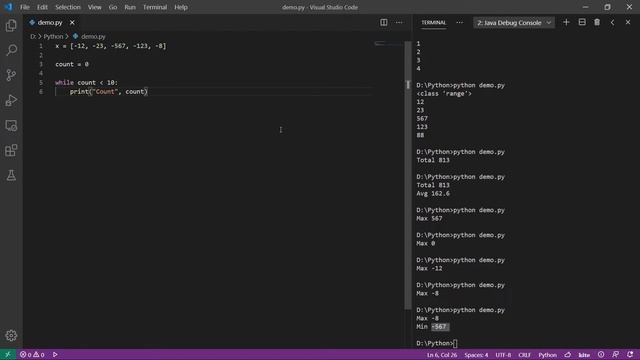Open the Edit menu
The image size is (640, 360).
tap(42, 7)
